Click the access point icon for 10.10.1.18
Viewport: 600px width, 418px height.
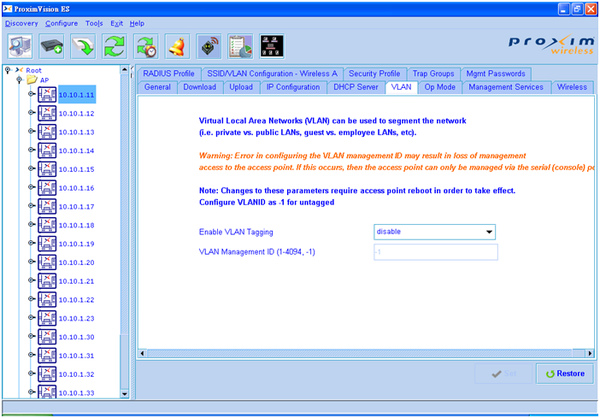click(47, 225)
